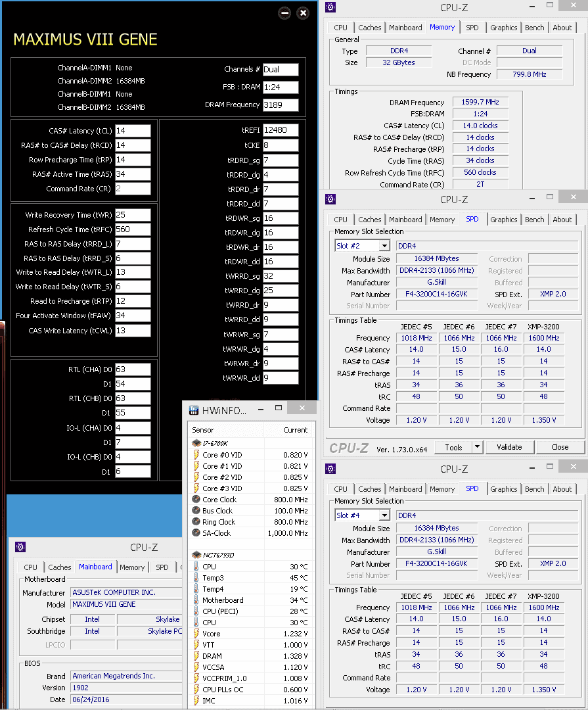Minimize the HWiNFO window
The image size is (588, 710).
(261, 409)
